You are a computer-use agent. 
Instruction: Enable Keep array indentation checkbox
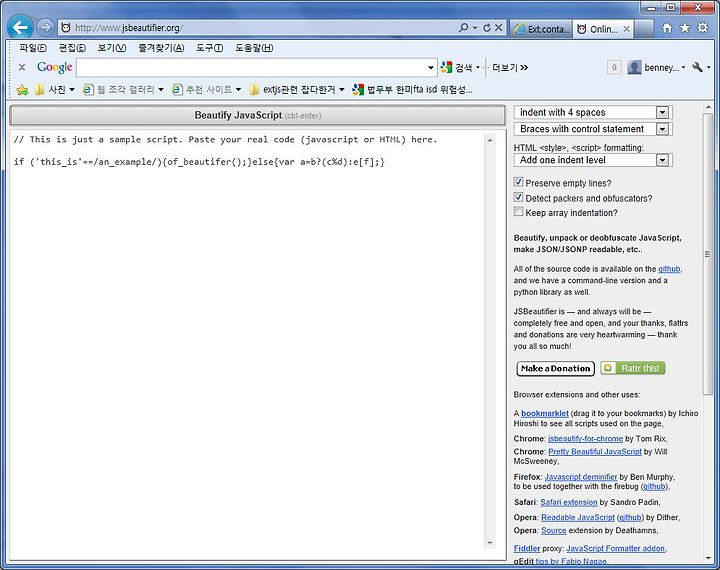click(x=518, y=212)
